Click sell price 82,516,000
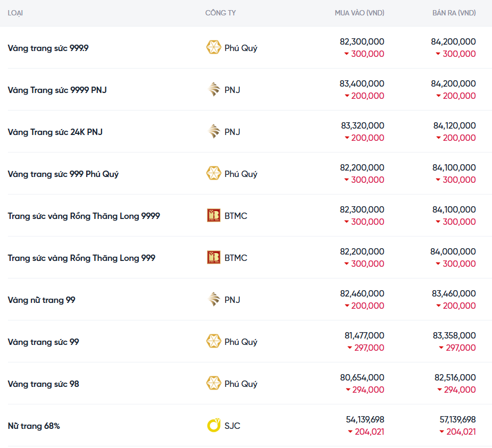The image size is (492, 448). [455, 377]
